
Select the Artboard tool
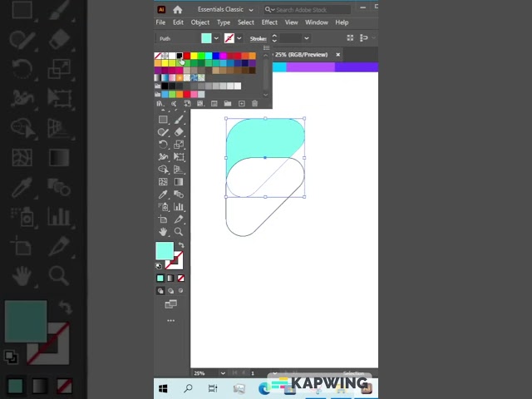[163, 219]
